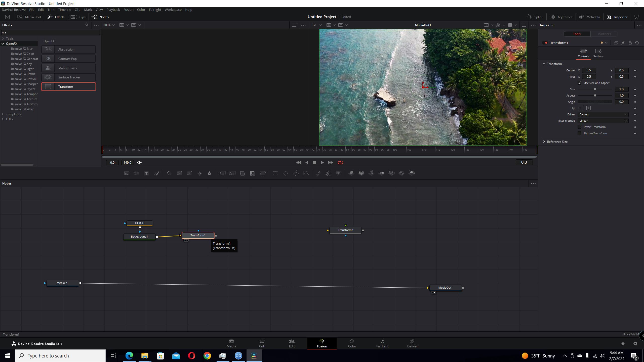Add a Text 3D node from the toolbar
Viewport: 644px width, 362px height.
[371, 173]
